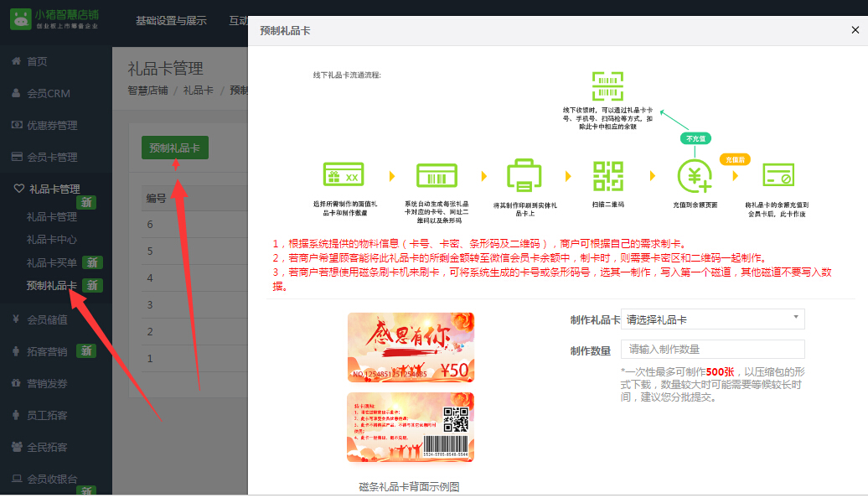Open 全民拓客 in the sidebar
Viewport: 868px width, 498px height.
(x=47, y=447)
